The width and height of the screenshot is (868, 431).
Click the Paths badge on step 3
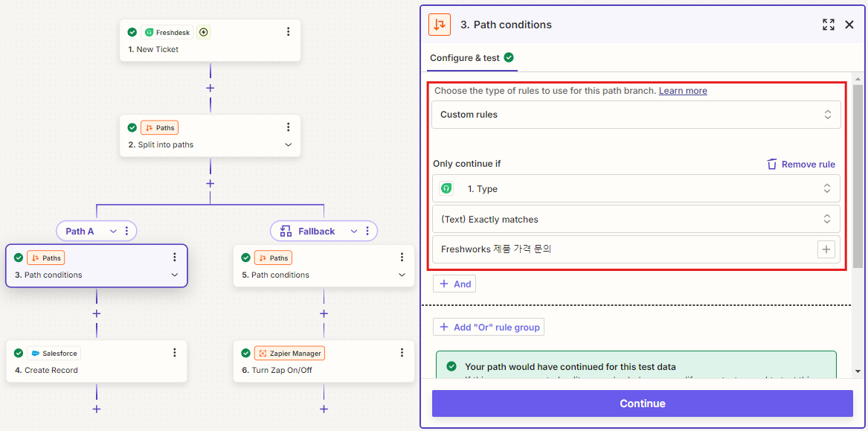tap(46, 257)
